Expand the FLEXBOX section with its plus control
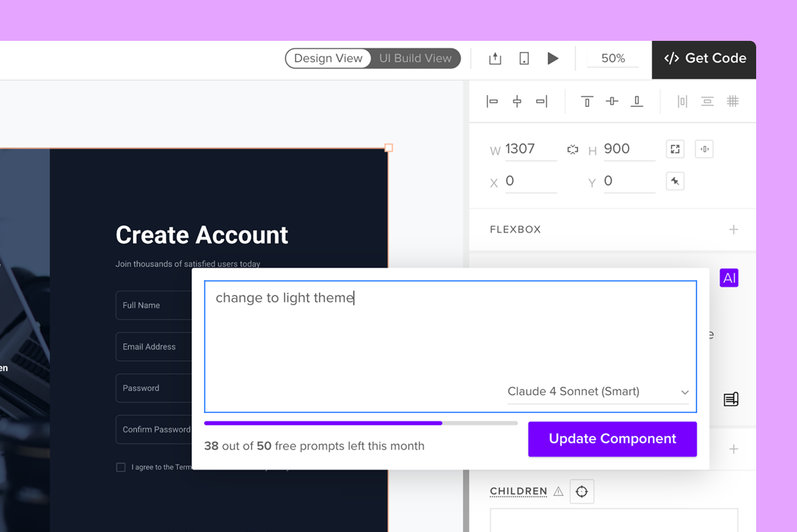Viewport: 797px width, 532px height. [734, 229]
